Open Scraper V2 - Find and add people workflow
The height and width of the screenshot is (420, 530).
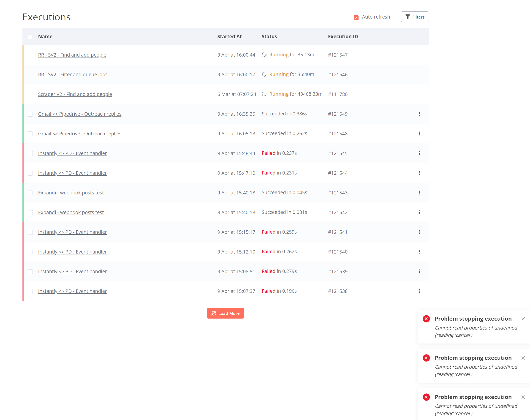tap(75, 94)
